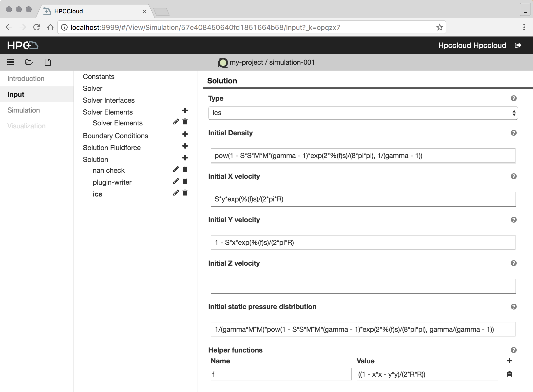This screenshot has height=392, width=533.
Task: Click the Simulation navigation item
Action: [x=24, y=110]
